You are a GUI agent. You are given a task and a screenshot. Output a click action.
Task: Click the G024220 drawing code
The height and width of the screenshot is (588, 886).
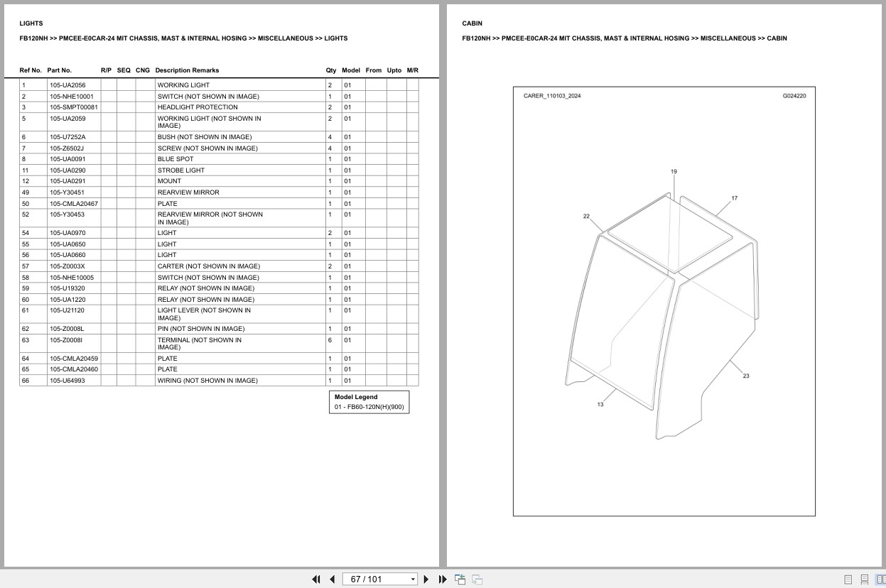coord(794,96)
